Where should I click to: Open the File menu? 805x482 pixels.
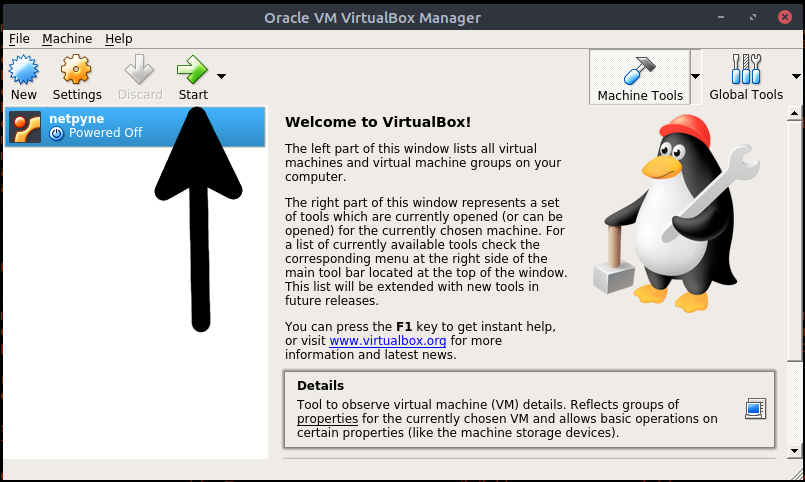point(19,39)
